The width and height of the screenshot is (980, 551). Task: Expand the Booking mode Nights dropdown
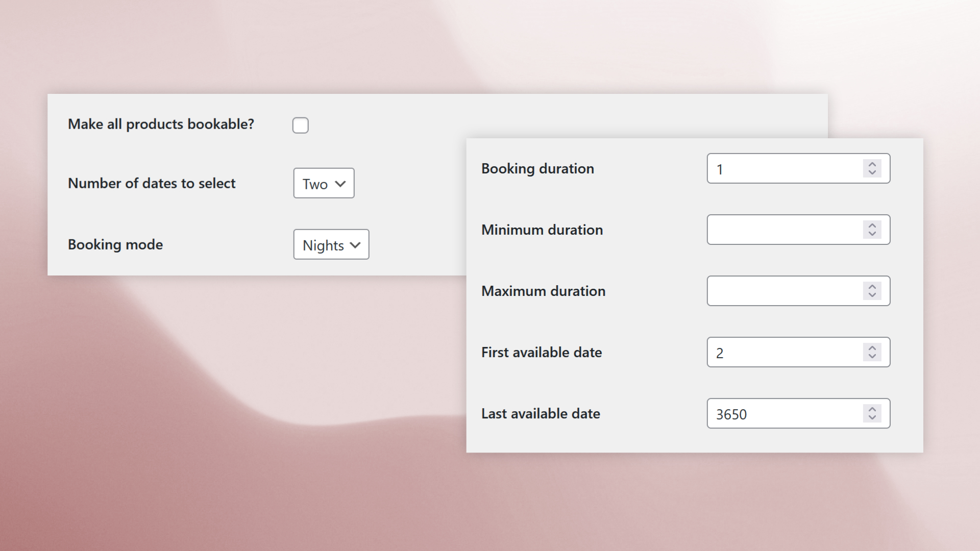[x=331, y=244]
